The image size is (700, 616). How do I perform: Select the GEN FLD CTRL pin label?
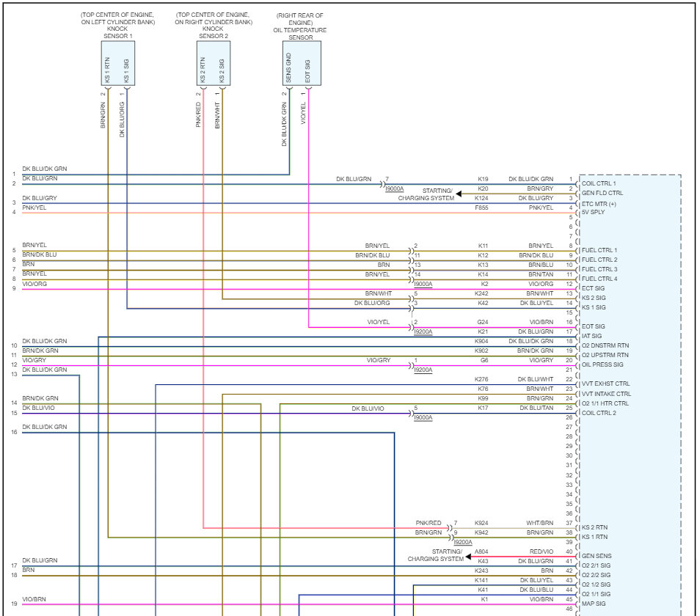(602, 194)
